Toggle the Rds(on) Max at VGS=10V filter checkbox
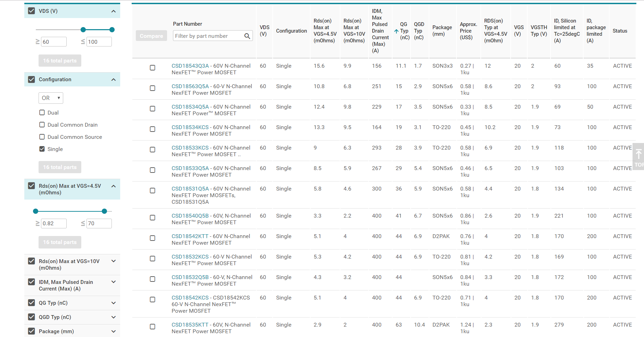The width and height of the screenshot is (644, 337). click(32, 261)
